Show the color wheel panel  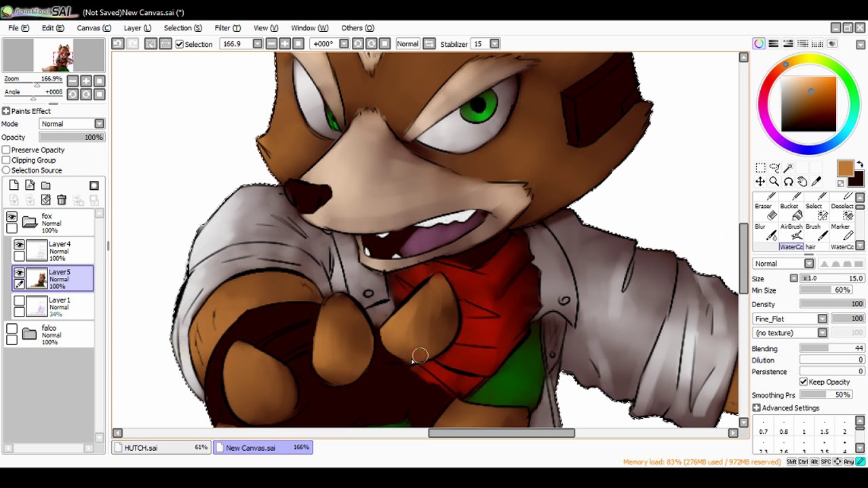759,43
